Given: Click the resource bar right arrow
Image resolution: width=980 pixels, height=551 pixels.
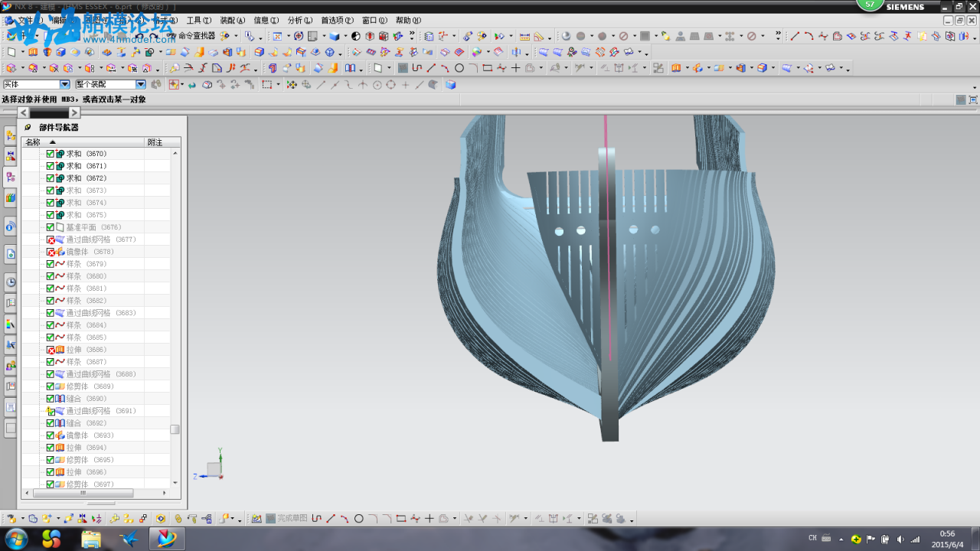Looking at the screenshot, I should click(74, 112).
